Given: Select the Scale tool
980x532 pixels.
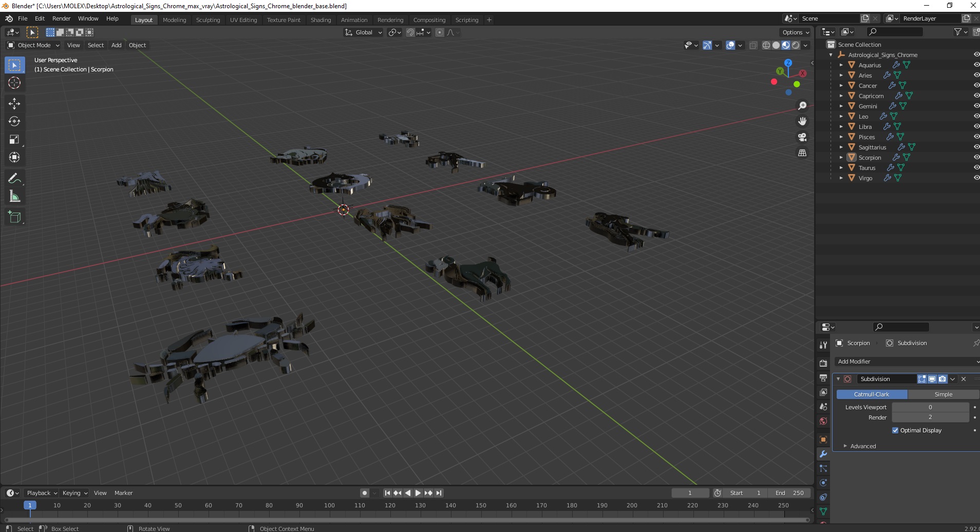Looking at the screenshot, I should pos(14,140).
